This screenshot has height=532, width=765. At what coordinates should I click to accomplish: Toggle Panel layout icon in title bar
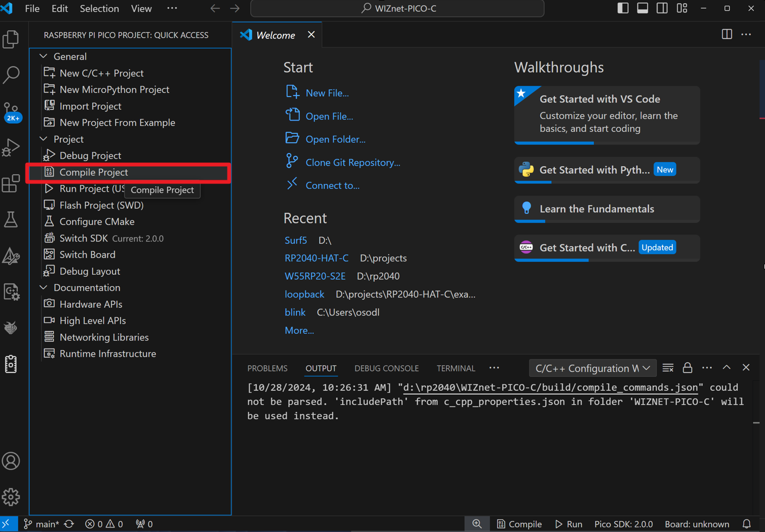(643, 8)
